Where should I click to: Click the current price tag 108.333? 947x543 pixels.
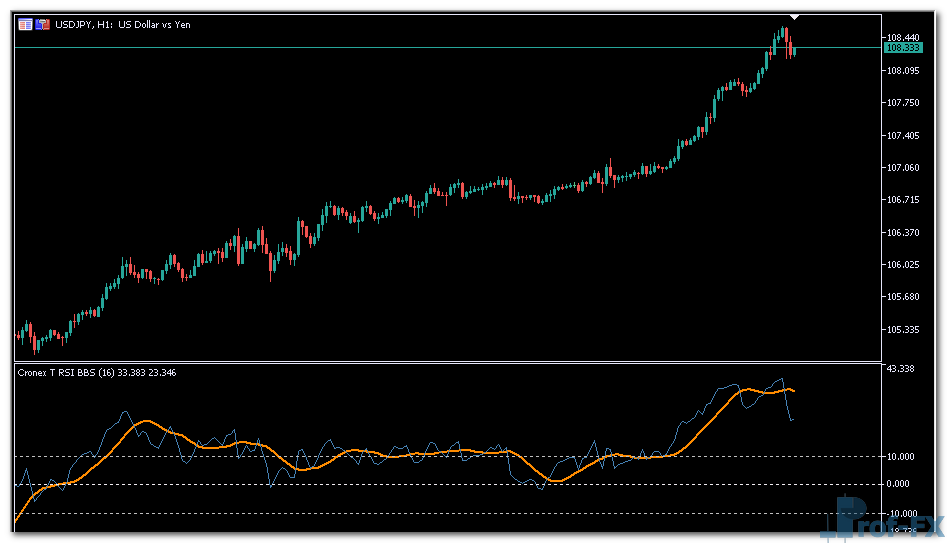click(903, 47)
